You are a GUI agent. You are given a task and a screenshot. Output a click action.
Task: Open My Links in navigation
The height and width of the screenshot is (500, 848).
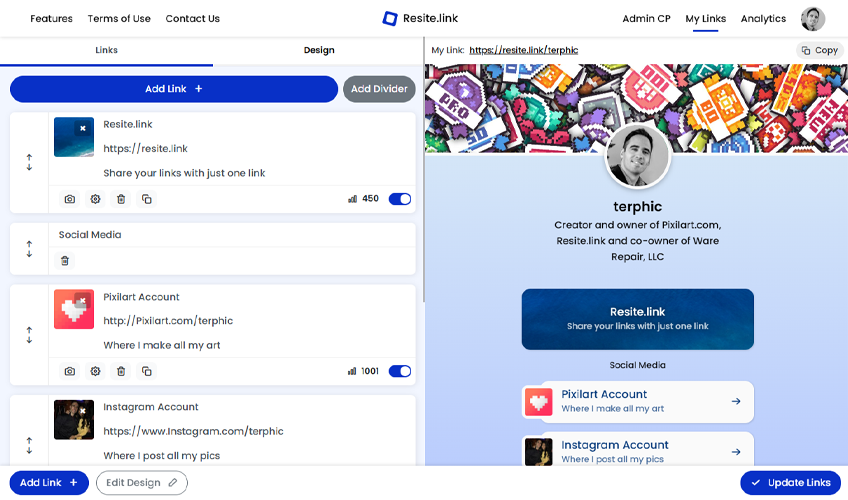[x=706, y=18]
